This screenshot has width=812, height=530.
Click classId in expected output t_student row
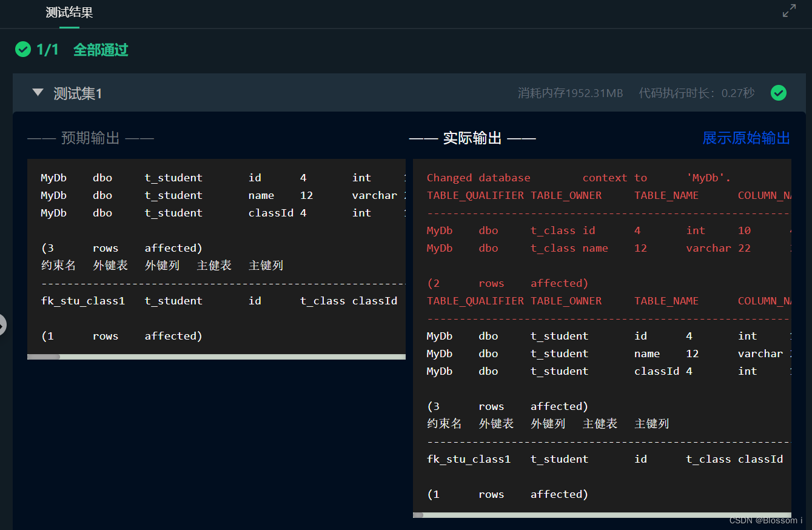[x=271, y=213]
